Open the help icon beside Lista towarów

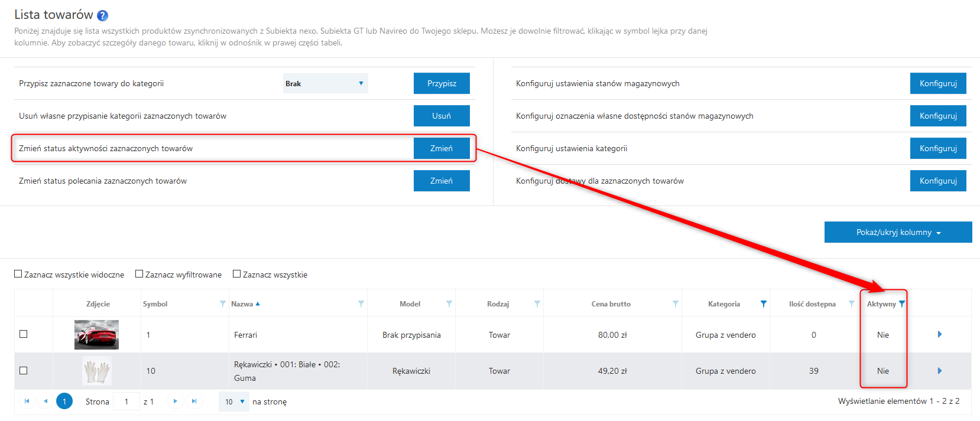tap(102, 15)
